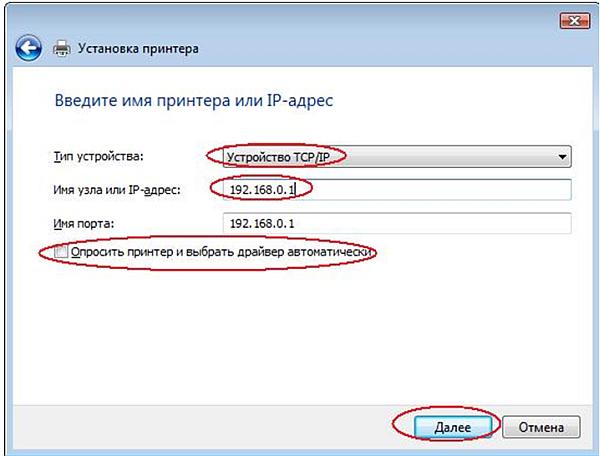Click the 'Имя порта:' label
The width and height of the screenshot is (600, 456).
84,223
